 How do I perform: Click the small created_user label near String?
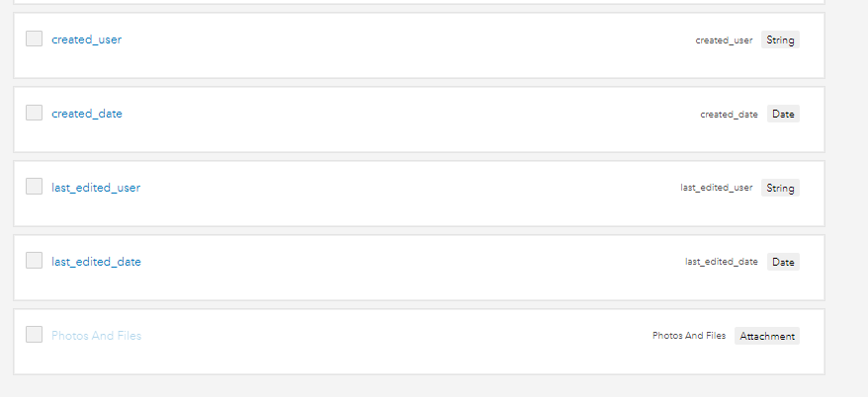[x=724, y=40]
